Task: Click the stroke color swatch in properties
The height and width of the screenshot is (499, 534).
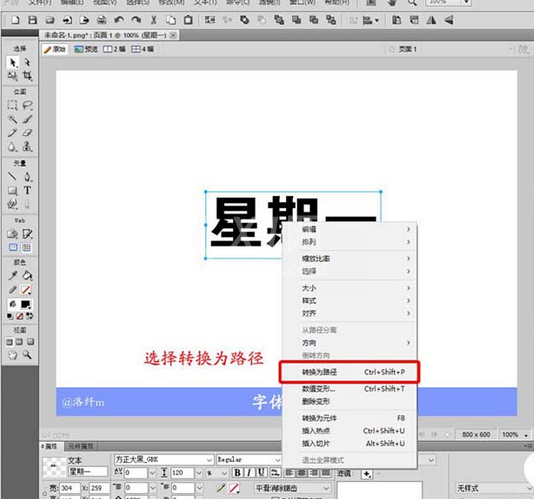Action: point(234,488)
